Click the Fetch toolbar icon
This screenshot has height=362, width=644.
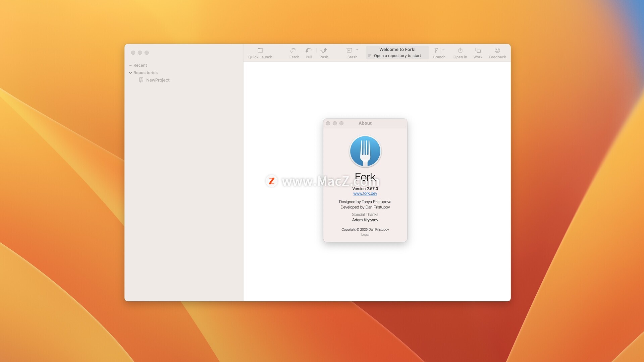[293, 50]
